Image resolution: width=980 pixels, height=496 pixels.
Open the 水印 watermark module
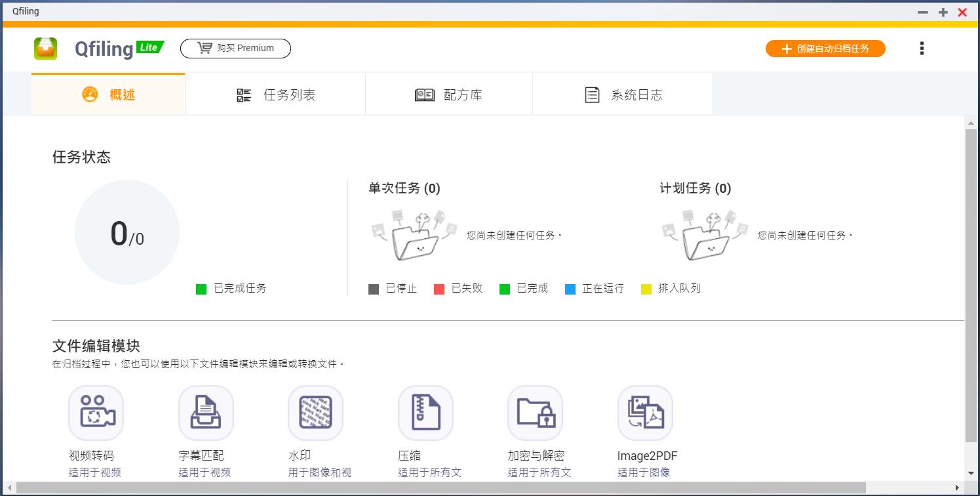(x=316, y=413)
